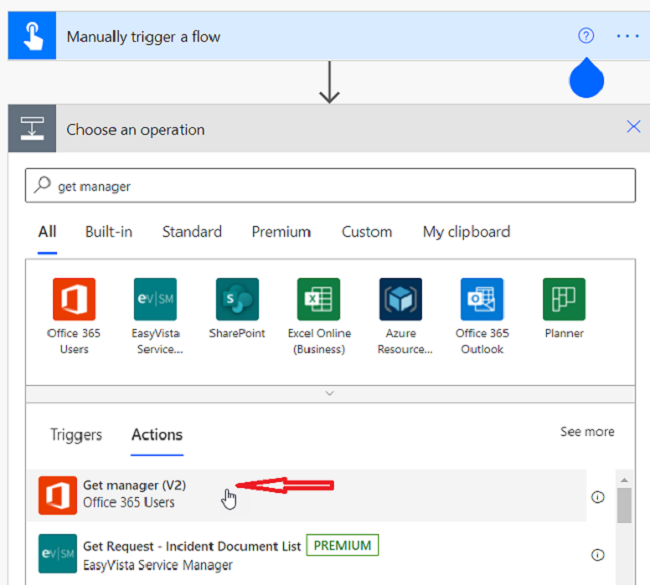Click the actions list scrollbar thumb

coord(624,505)
